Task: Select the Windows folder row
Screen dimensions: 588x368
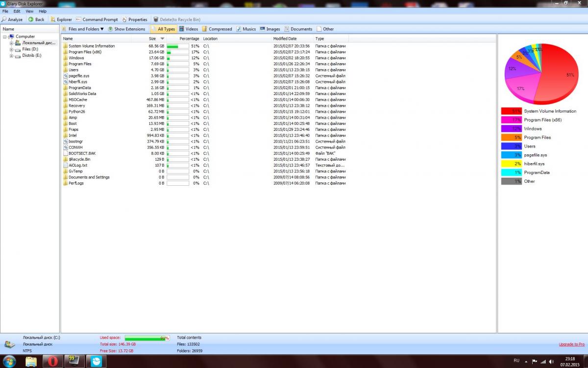Action: click(76, 58)
